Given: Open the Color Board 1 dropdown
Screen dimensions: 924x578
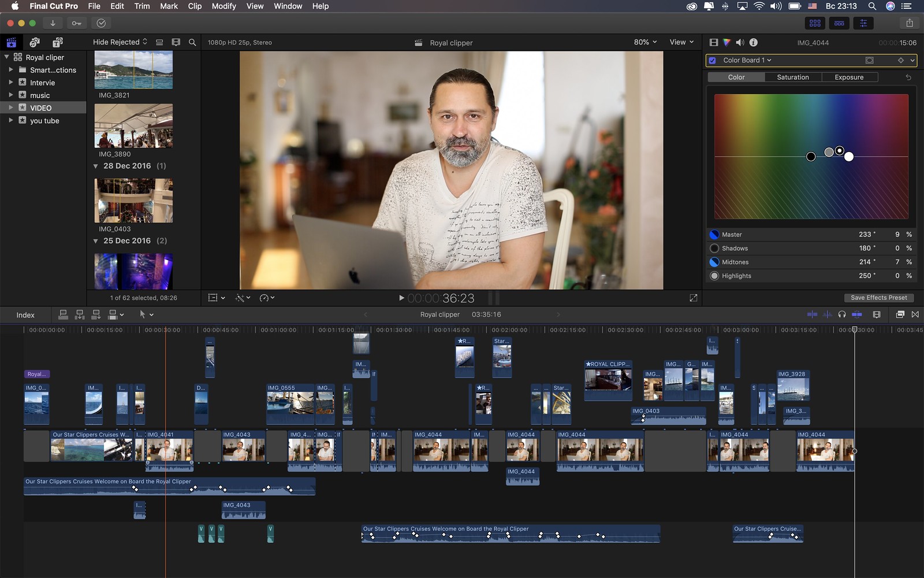Looking at the screenshot, I should [x=747, y=60].
